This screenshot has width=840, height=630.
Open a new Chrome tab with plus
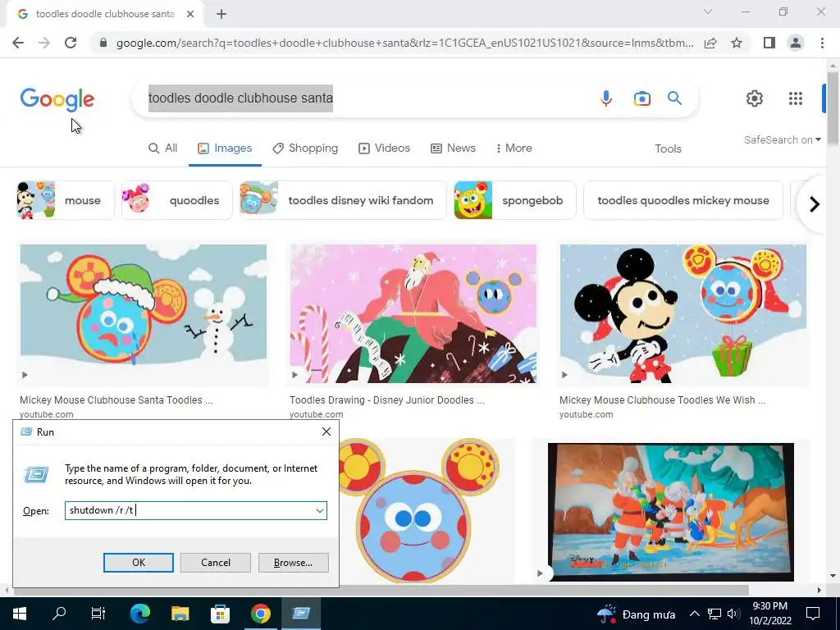point(221,15)
